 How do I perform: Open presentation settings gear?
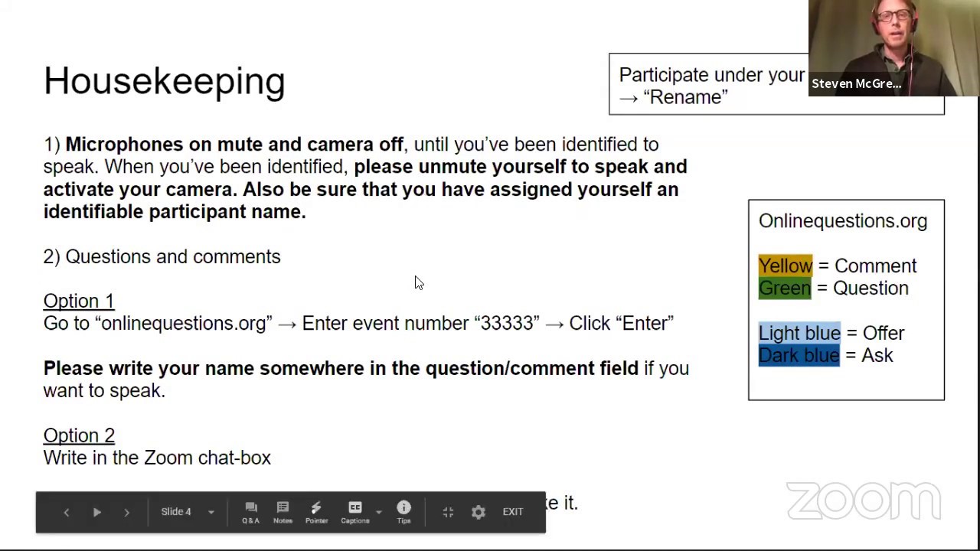tap(479, 512)
